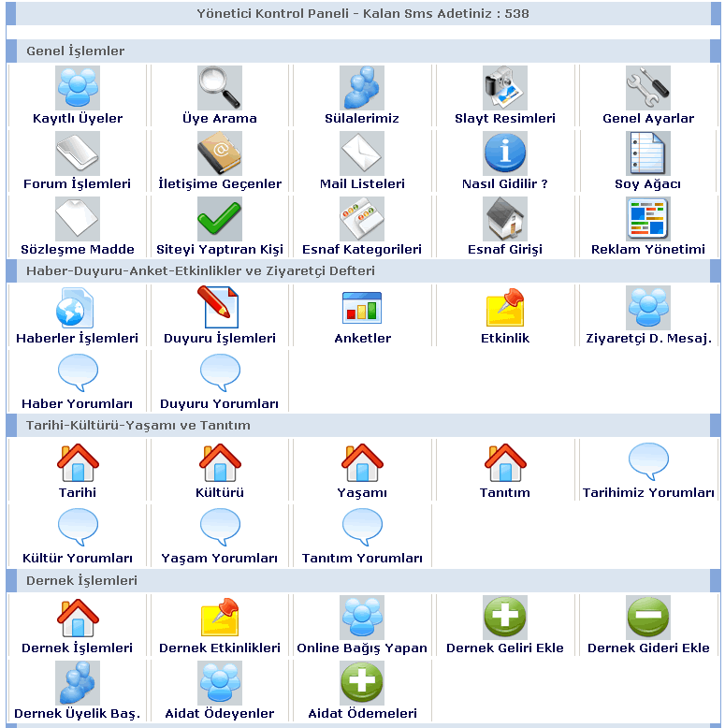Click the Haberler İşlemleri globe icon

pos(76,308)
